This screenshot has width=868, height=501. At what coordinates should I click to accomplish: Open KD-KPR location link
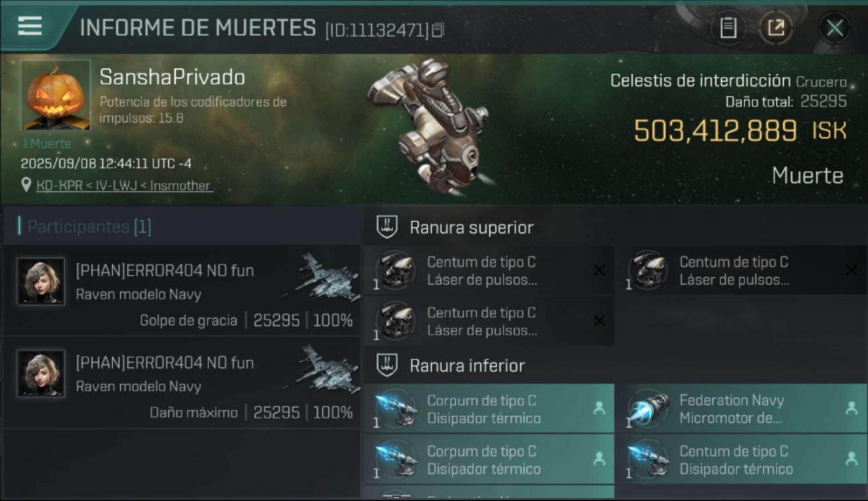124,186
